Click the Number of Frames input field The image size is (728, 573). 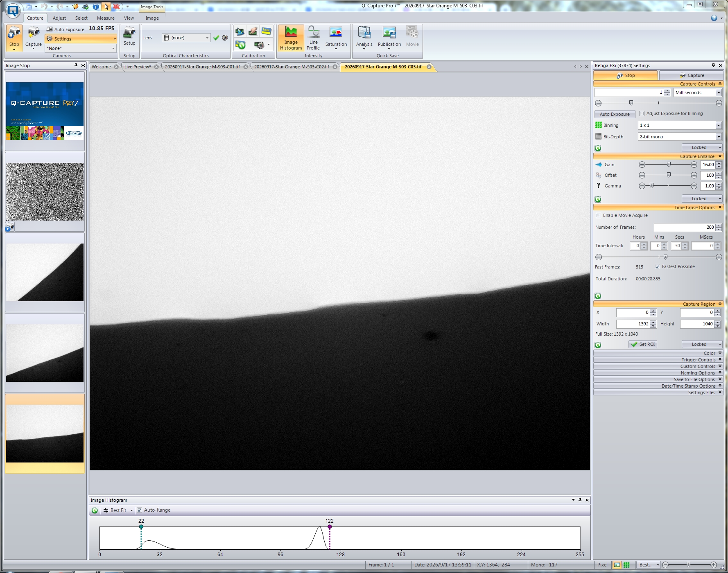point(684,227)
